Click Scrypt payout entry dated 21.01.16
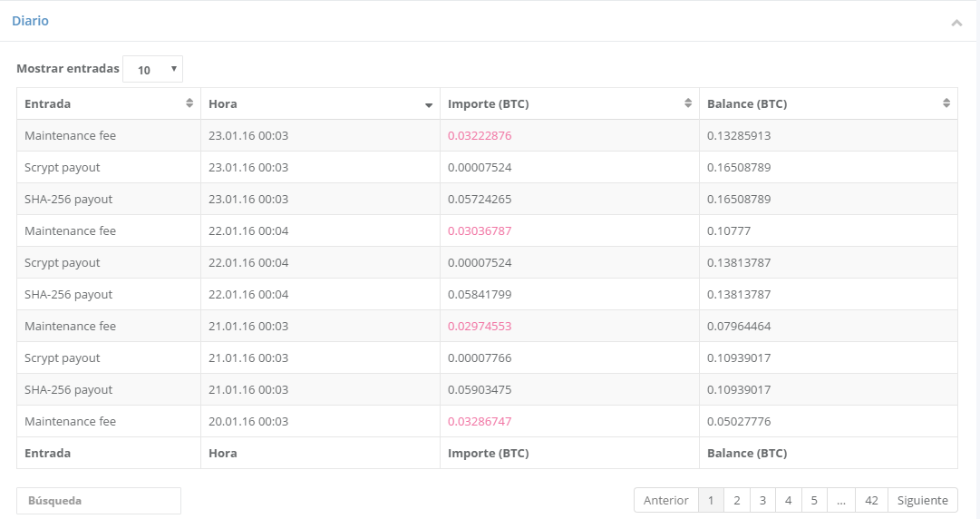980x519 pixels. (x=62, y=358)
